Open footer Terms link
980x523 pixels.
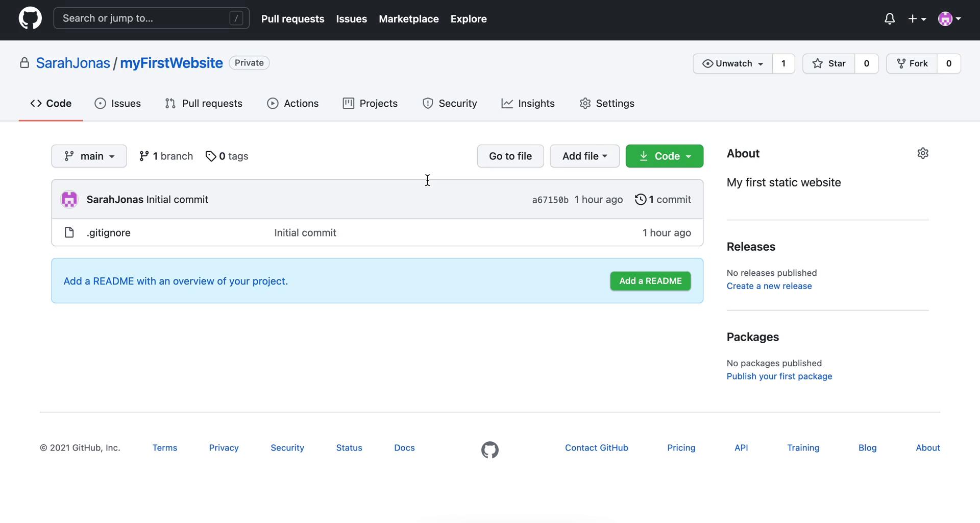(x=165, y=447)
